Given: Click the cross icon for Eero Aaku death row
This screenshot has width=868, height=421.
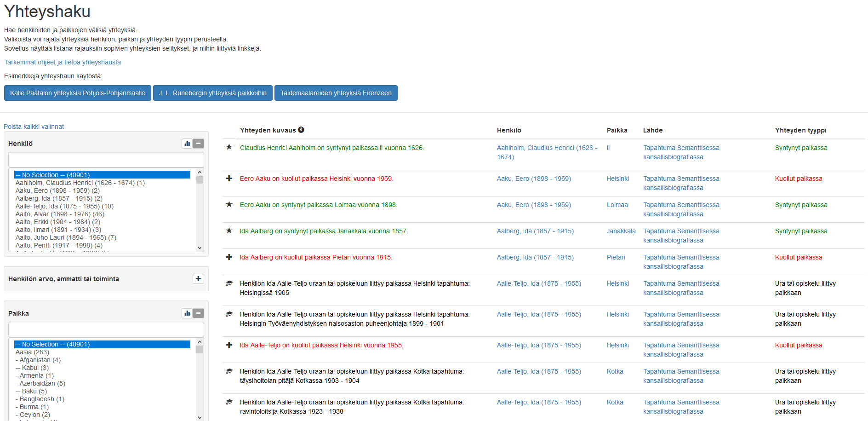Looking at the screenshot, I should (x=229, y=178).
